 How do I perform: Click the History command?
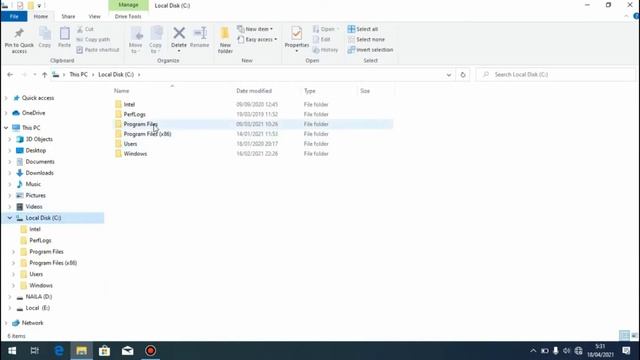click(325, 50)
